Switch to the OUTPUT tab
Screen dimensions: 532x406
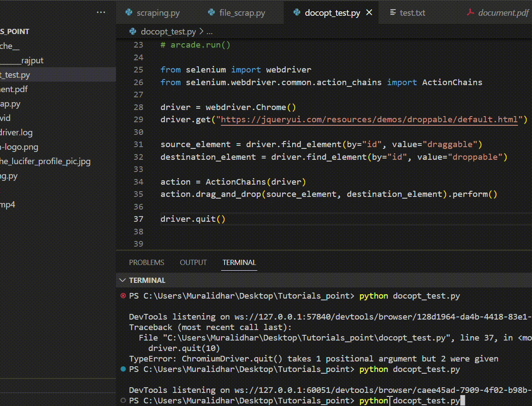click(193, 262)
